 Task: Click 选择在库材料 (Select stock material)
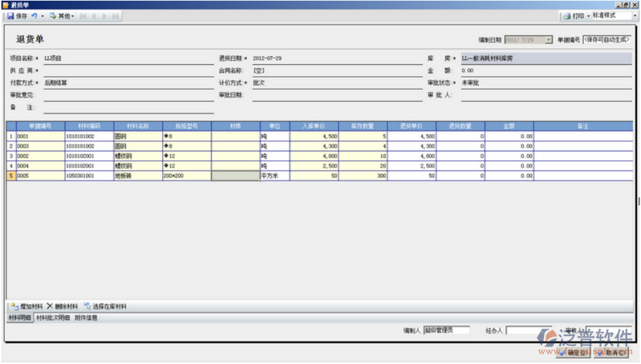104,306
